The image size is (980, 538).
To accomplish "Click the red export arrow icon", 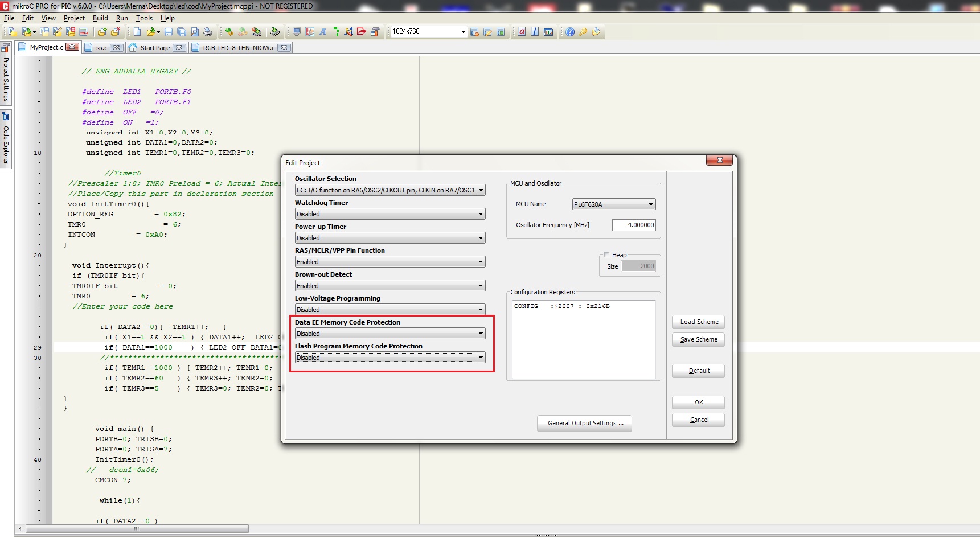I will click(x=362, y=32).
